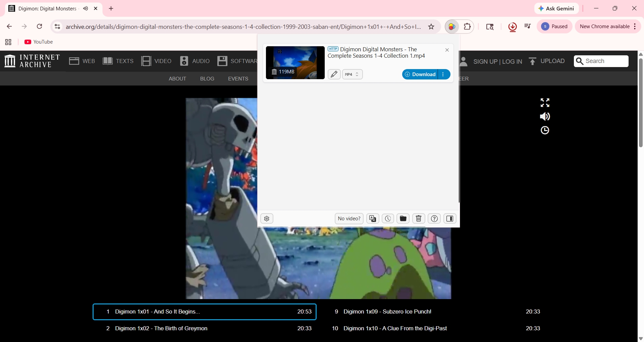This screenshot has height=342, width=644.
Task: Mute the tab audio on the Digimon tab
Action: pos(86,8)
